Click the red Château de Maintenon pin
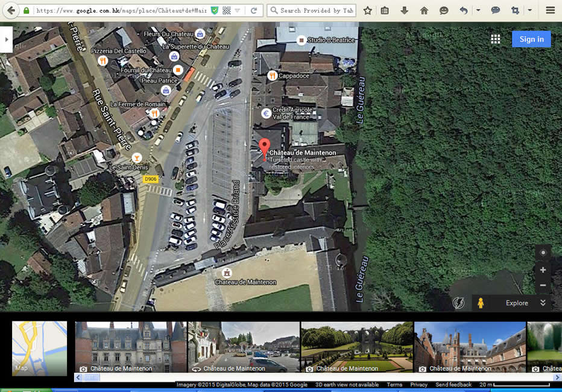 point(265,149)
